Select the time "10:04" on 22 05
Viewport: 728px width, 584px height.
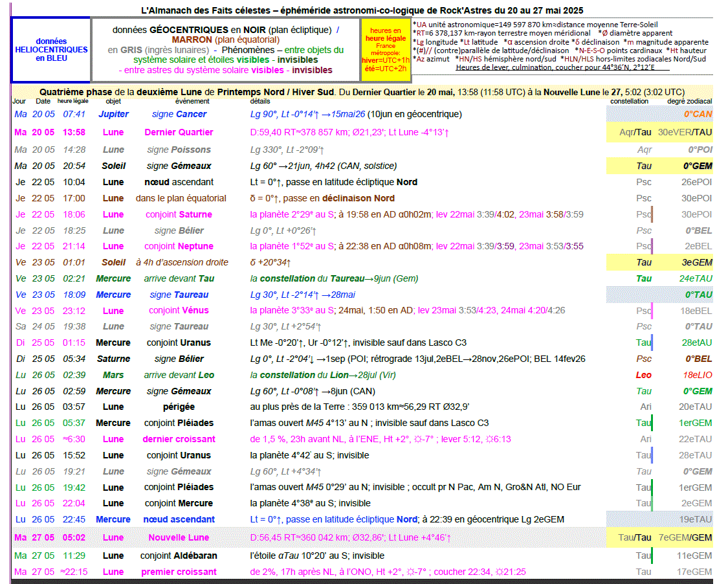coord(74,182)
